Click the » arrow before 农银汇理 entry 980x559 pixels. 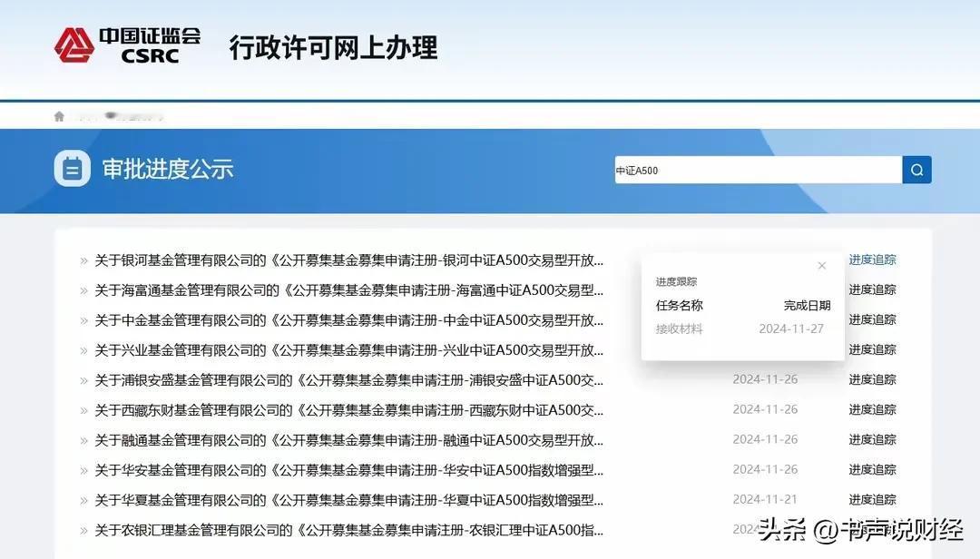click(x=83, y=531)
